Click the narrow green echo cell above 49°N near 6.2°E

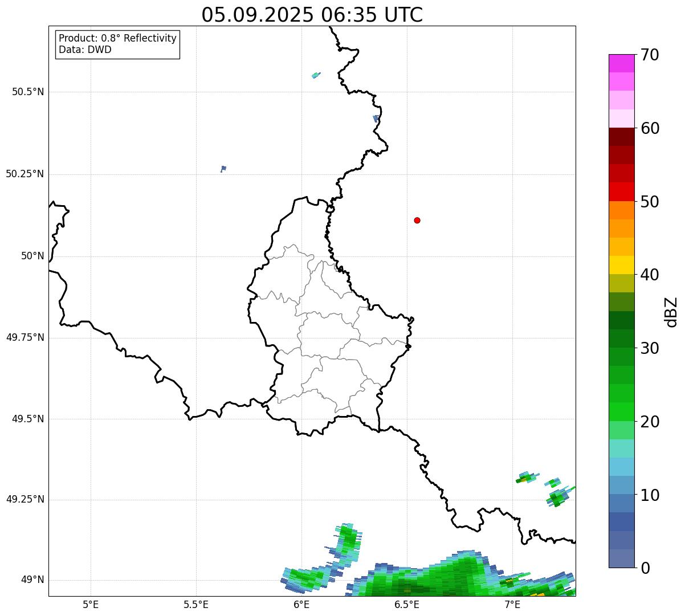pos(348,544)
